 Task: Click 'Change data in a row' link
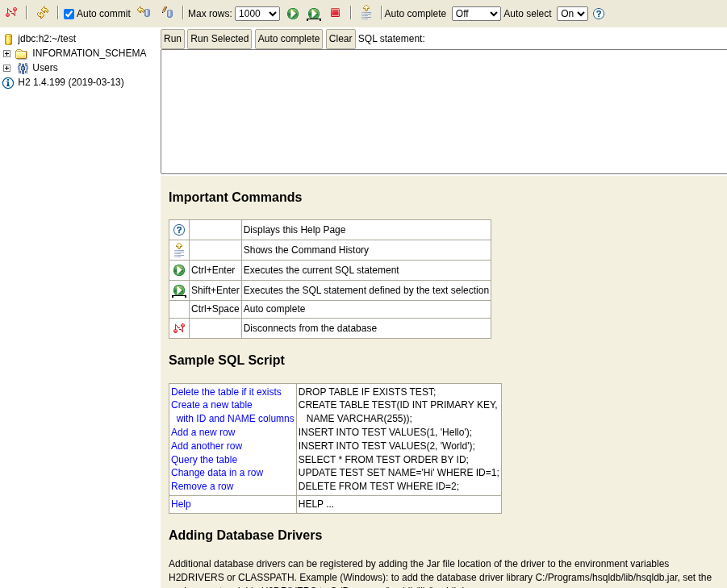tap(217, 473)
